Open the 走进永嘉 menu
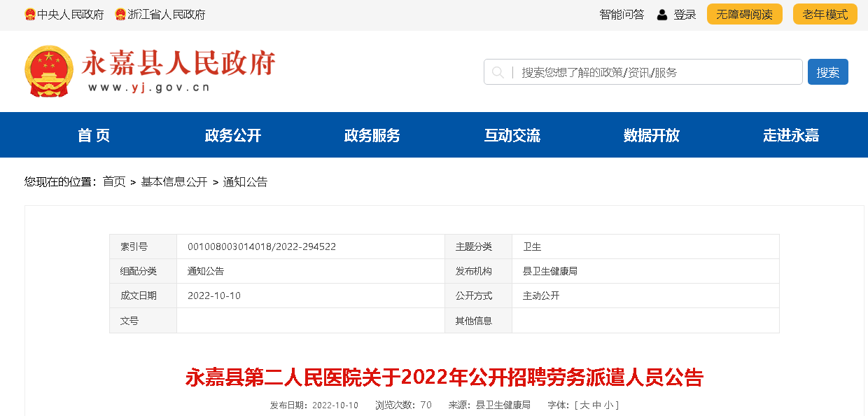The height and width of the screenshot is (416, 868). pos(791,135)
